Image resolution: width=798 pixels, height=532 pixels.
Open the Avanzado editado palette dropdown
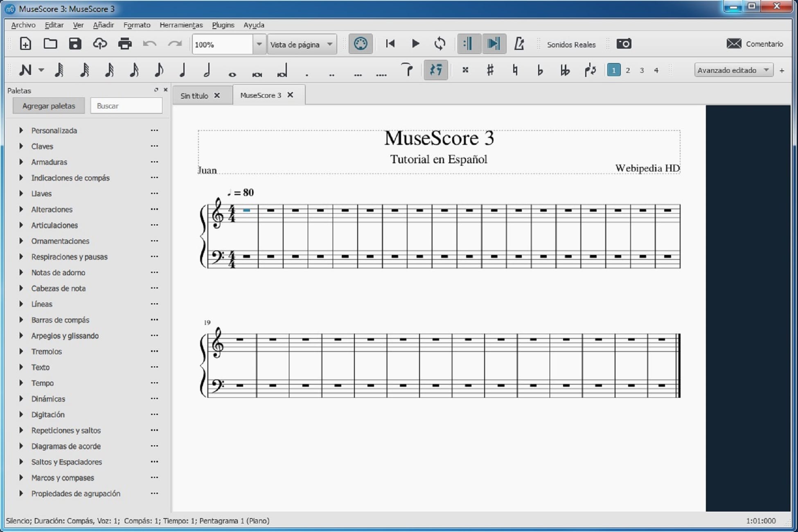click(x=733, y=70)
